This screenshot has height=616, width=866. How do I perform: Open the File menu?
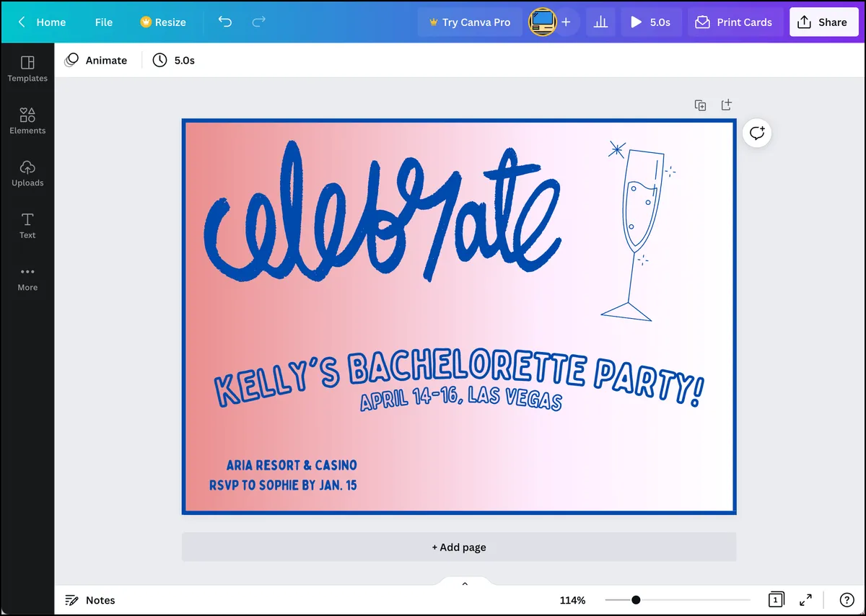(104, 22)
